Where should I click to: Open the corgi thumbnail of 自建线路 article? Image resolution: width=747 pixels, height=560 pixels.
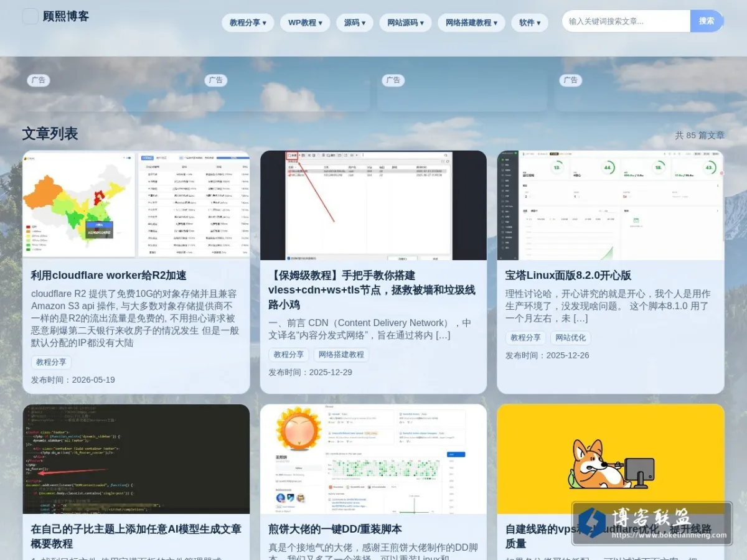click(x=611, y=459)
